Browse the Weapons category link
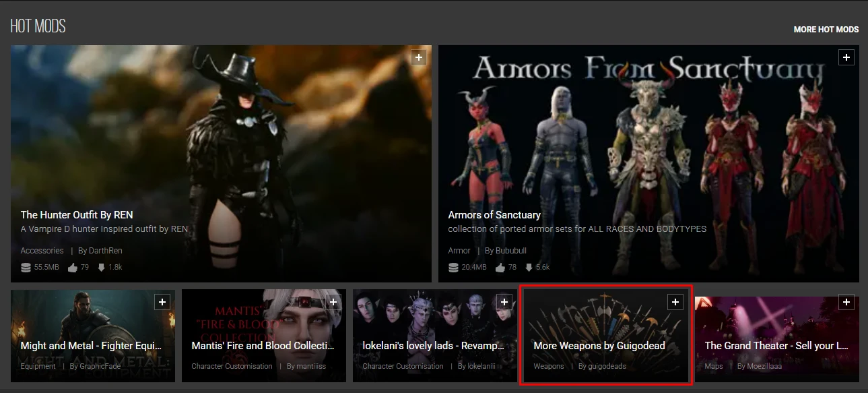The height and width of the screenshot is (393, 868). [549, 367]
